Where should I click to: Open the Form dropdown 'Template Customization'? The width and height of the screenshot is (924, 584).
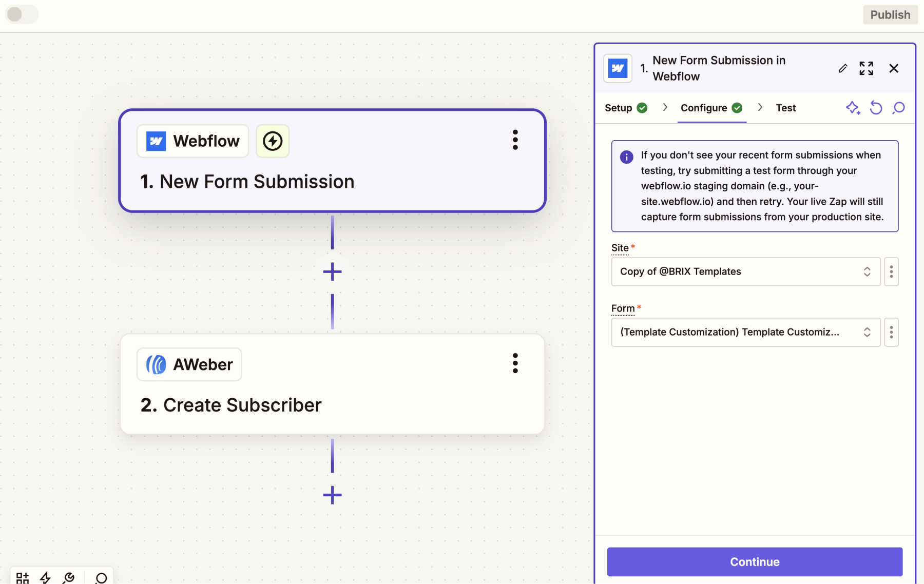pos(745,332)
